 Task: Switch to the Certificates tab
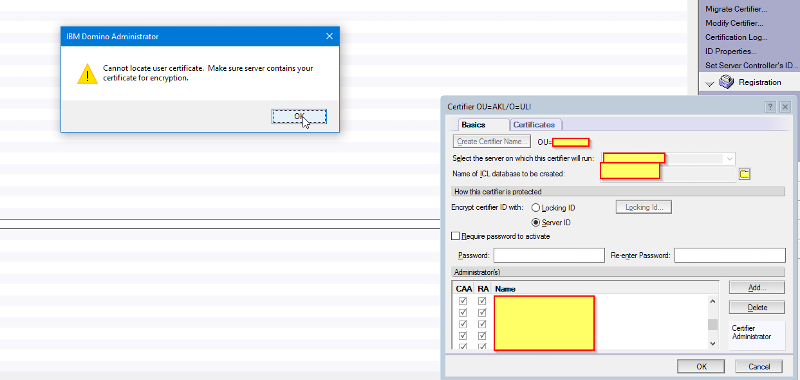(534, 124)
